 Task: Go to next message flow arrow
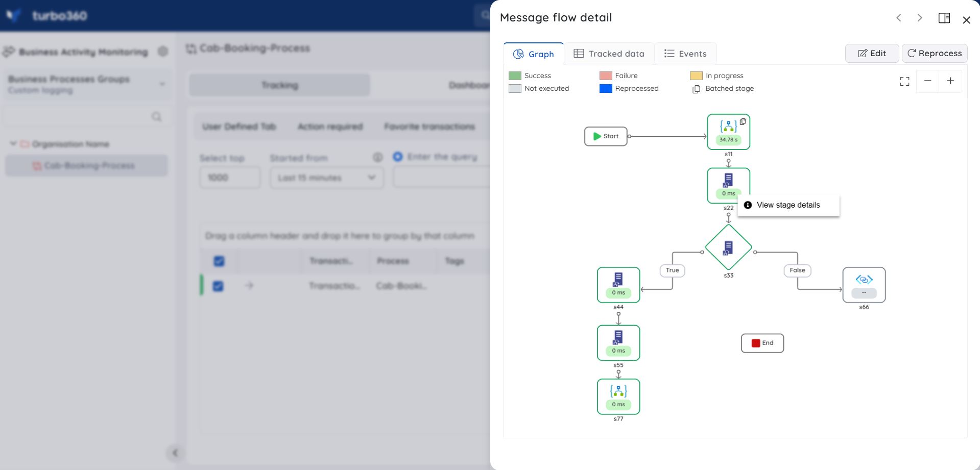(920, 18)
